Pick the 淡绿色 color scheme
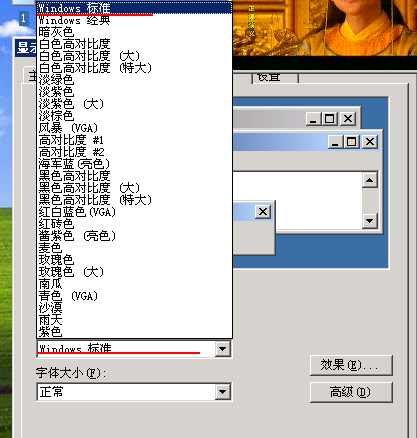Image resolution: width=417 pixels, height=438 pixels. (x=134, y=80)
